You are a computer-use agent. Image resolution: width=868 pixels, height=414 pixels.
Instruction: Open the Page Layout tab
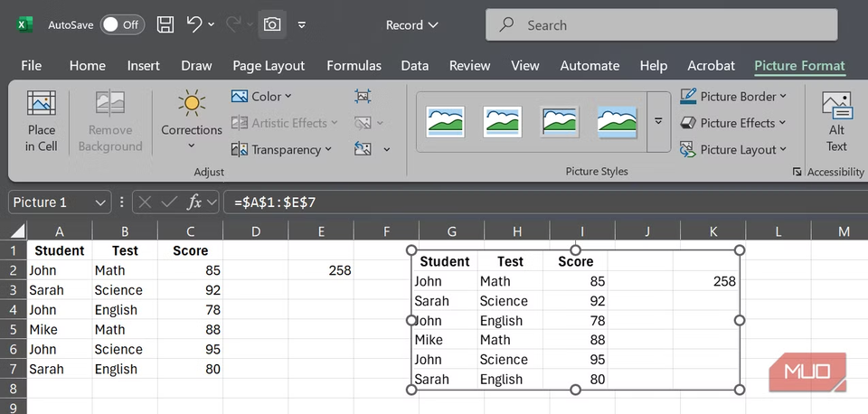(x=269, y=65)
